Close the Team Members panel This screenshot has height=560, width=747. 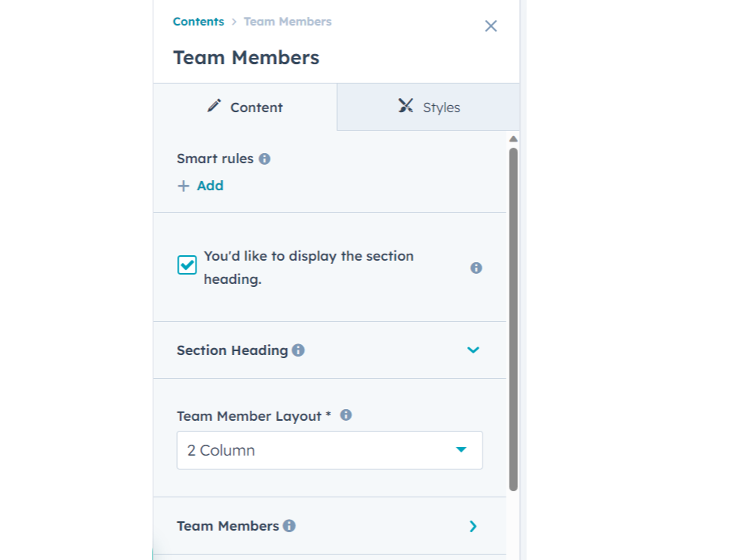click(490, 26)
